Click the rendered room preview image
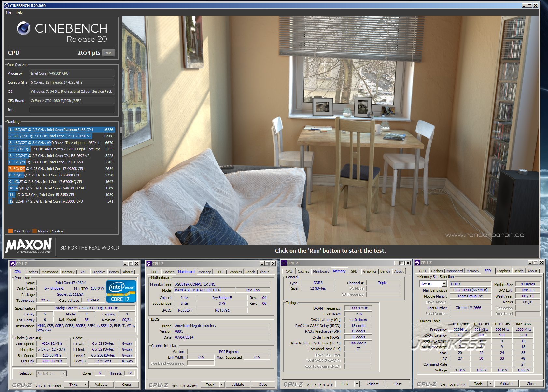The width and height of the screenshot is (548, 392). click(x=330, y=130)
